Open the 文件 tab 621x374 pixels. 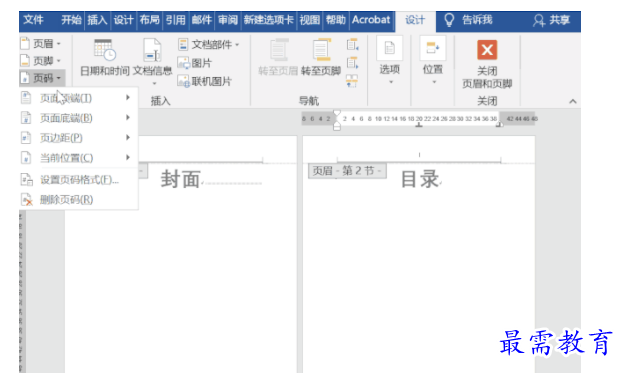click(x=33, y=20)
